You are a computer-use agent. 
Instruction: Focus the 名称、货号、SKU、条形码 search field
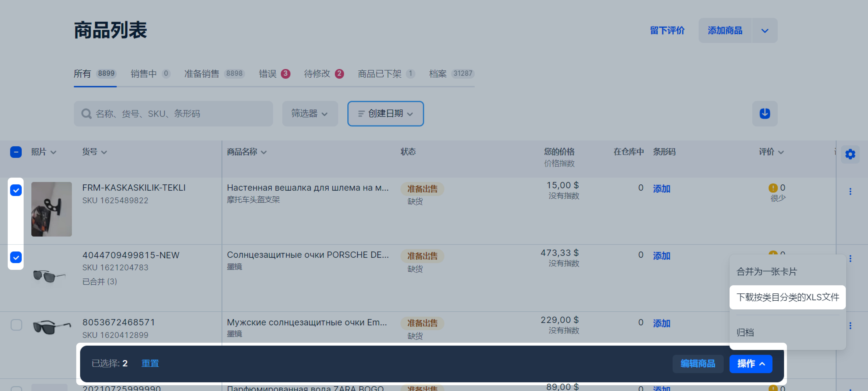pyautogui.click(x=173, y=114)
